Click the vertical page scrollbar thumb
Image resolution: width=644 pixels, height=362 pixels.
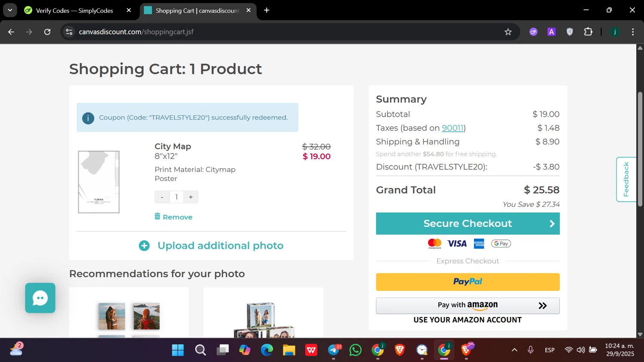pos(640,149)
